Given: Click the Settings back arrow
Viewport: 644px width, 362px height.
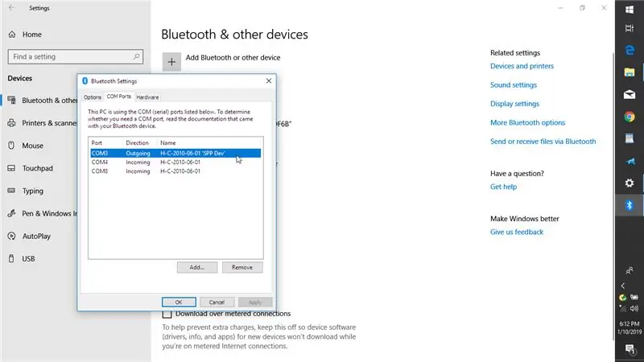Looking at the screenshot, I should [11, 8].
